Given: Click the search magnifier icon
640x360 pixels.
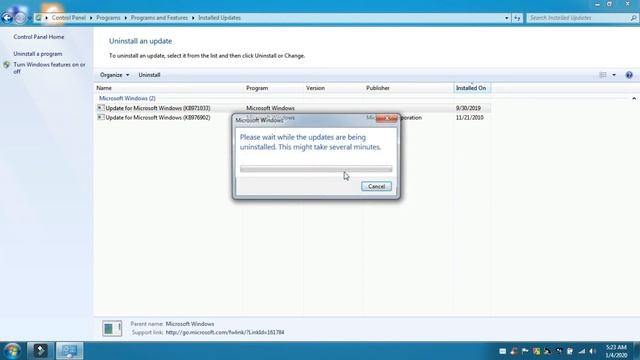Looking at the screenshot, I should 633,18.
